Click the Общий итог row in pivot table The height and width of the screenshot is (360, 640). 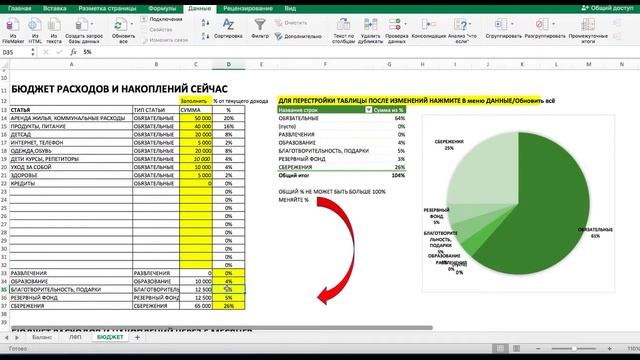(x=342, y=175)
